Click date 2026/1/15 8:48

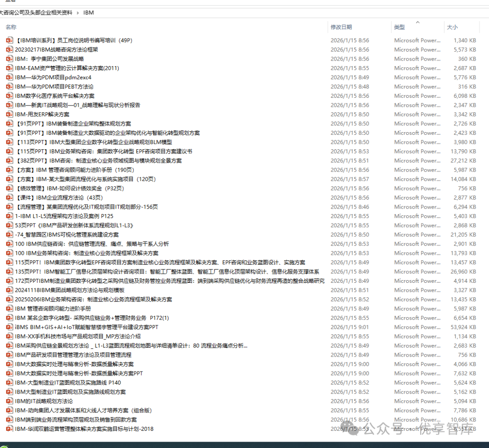[350, 86]
